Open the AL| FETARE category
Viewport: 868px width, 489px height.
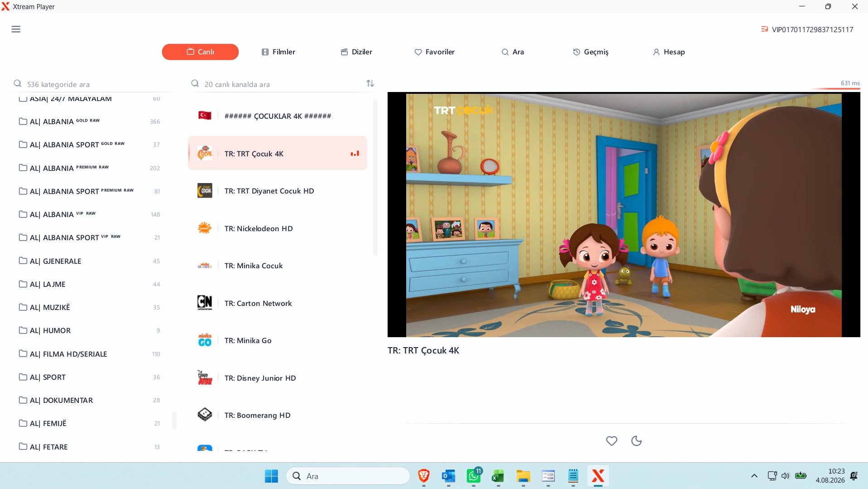(x=90, y=447)
